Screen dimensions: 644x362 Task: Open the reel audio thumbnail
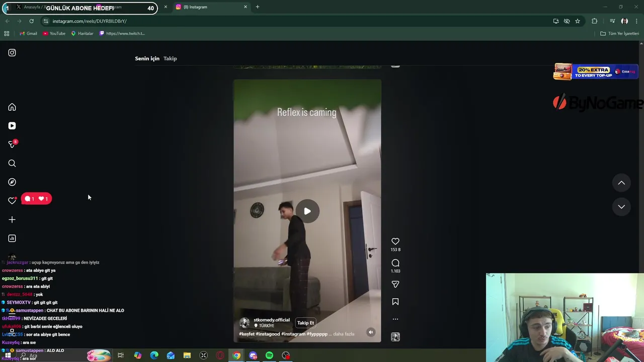tap(395, 337)
